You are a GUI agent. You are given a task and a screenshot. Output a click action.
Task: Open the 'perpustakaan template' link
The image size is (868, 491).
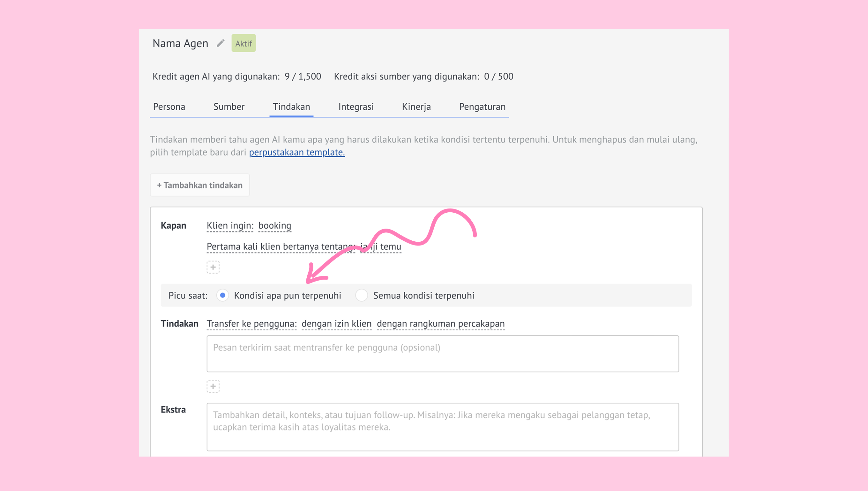(297, 152)
